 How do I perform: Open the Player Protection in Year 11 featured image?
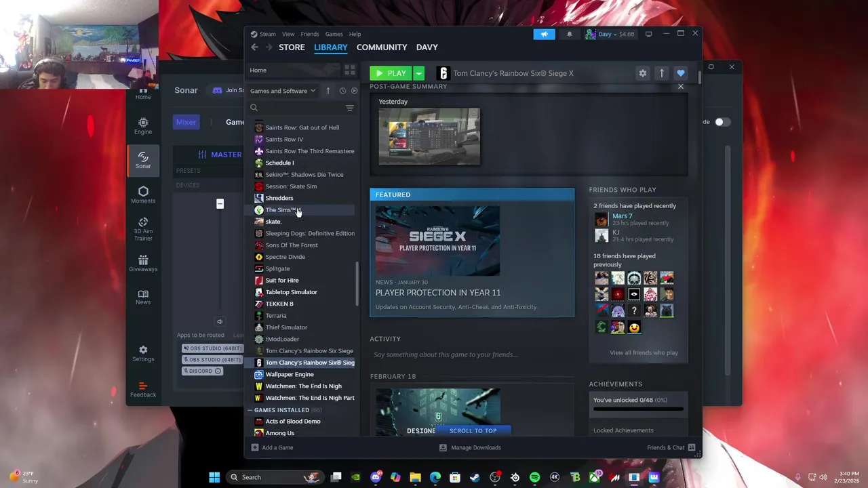click(438, 241)
